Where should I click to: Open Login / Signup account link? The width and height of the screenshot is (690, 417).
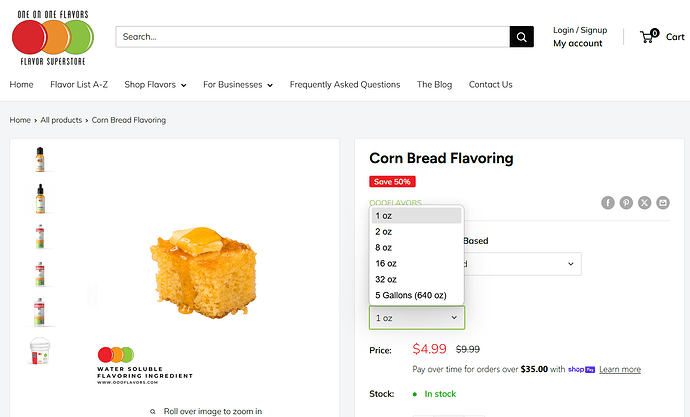point(580,30)
